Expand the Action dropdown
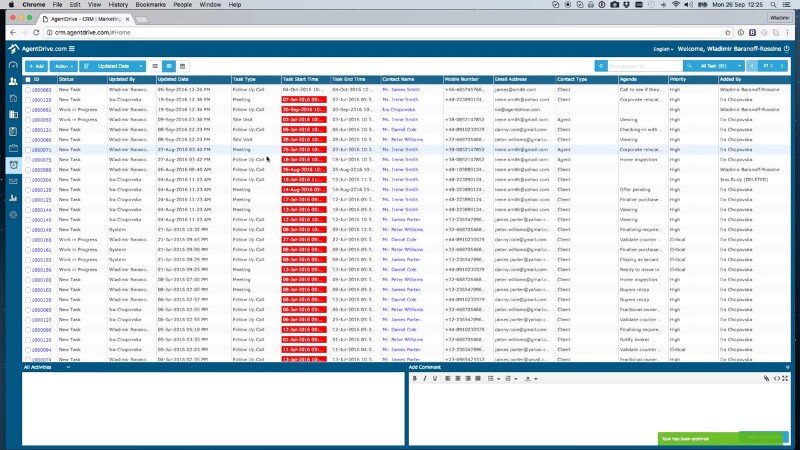The height and width of the screenshot is (450, 800). click(67, 66)
